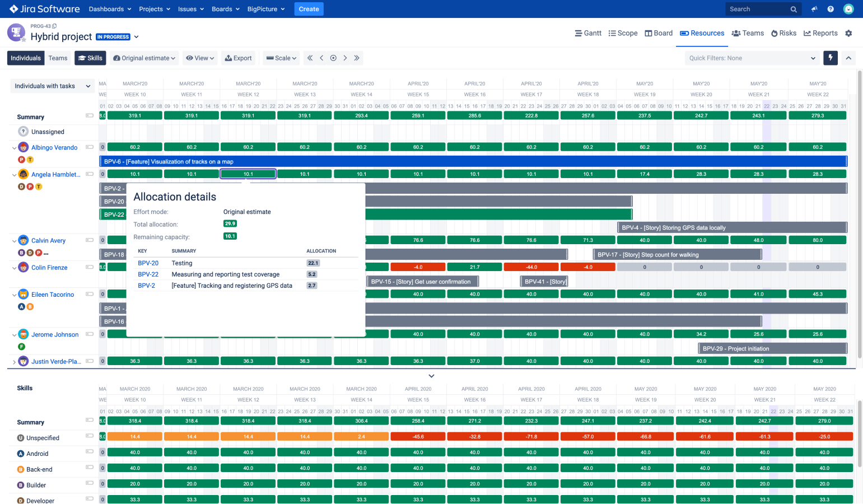Viewport: 863px width, 504px height.
Task: Collapse the Skills panel chevron divider
Action: 431,376
